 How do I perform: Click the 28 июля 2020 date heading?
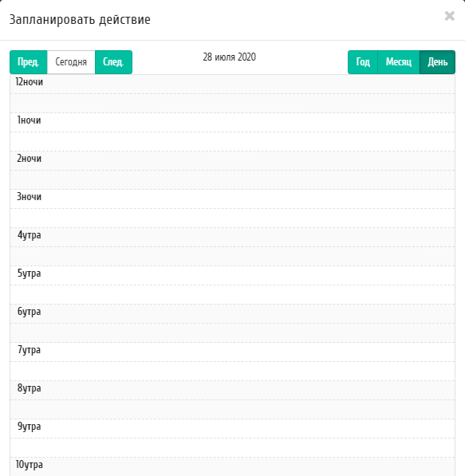tap(230, 57)
